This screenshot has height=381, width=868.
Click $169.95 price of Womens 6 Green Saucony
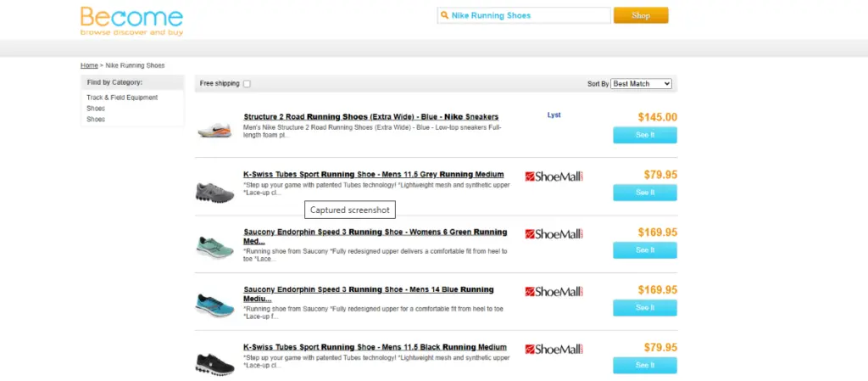coord(658,233)
